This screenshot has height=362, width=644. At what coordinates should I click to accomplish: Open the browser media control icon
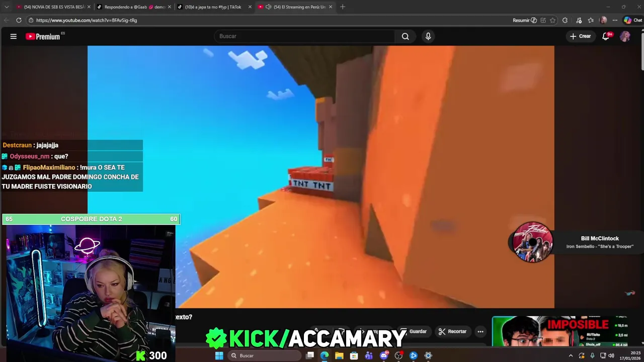(x=579, y=20)
